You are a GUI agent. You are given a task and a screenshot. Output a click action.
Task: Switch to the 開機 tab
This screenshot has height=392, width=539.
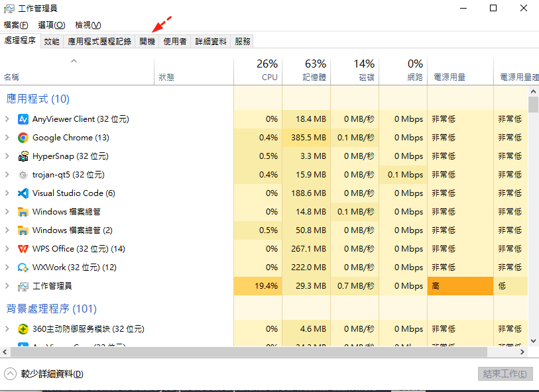click(x=147, y=41)
